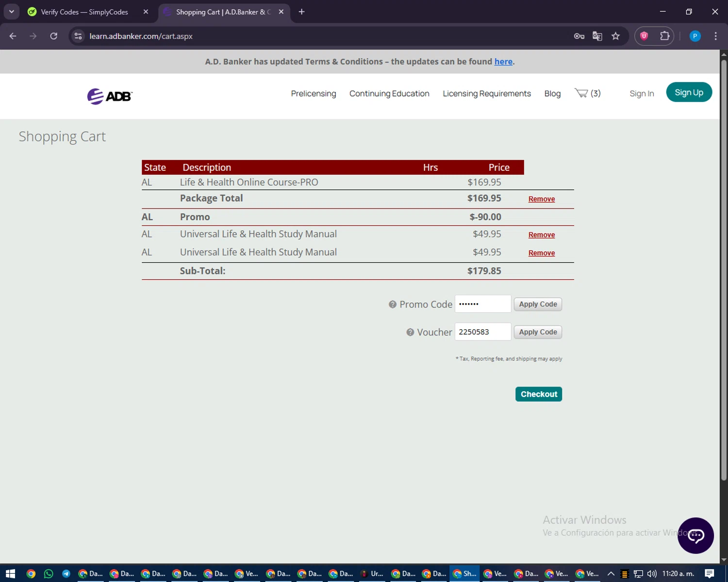The width and height of the screenshot is (728, 582).
Task: Select the Shopping Cart | A.D.Banker tab
Action: pos(223,12)
